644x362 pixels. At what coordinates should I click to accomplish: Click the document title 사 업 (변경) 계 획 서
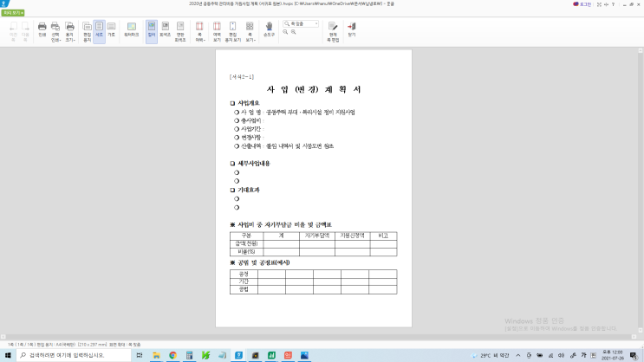click(314, 89)
